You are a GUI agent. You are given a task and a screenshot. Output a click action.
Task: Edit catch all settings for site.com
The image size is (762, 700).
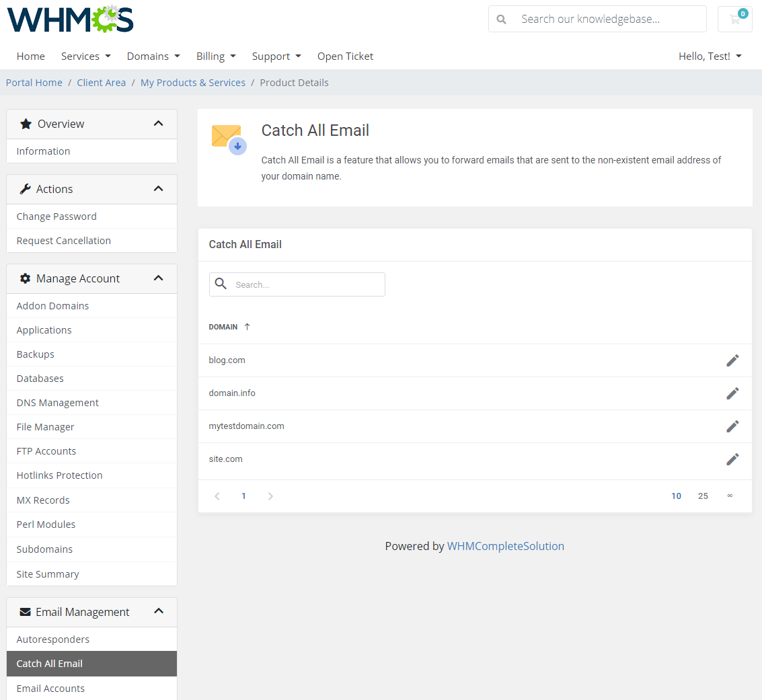tap(732, 459)
